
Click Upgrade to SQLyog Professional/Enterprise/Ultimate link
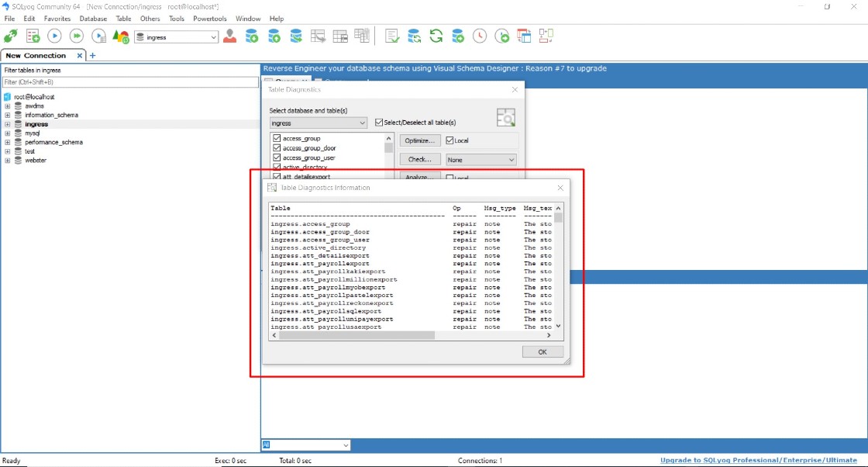tap(759, 460)
